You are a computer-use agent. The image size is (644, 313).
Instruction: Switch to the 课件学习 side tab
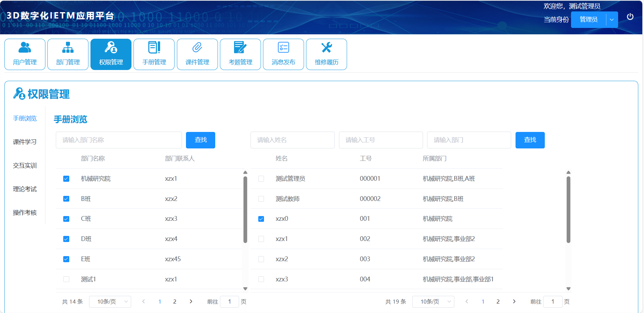(25, 142)
